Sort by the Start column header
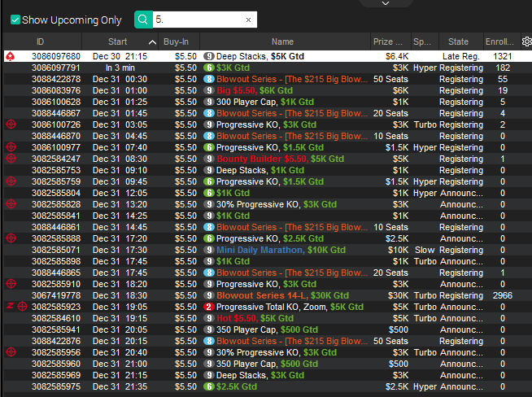This screenshot has height=397, width=532. (117, 41)
